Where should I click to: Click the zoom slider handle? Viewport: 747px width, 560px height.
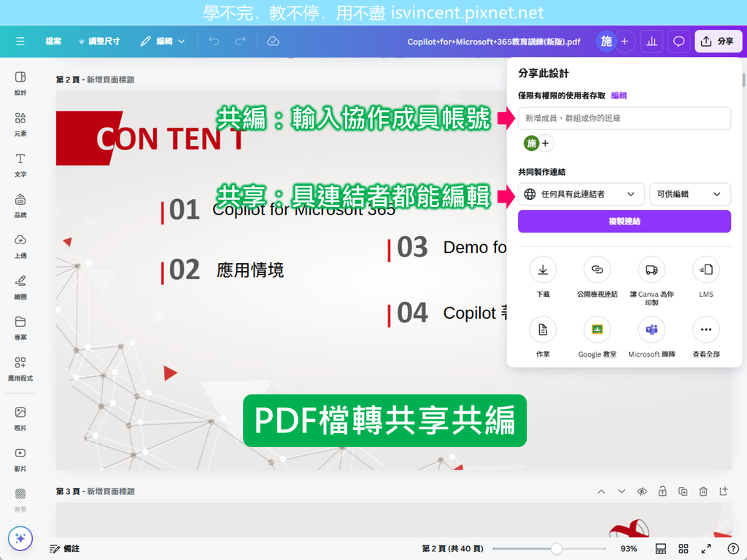coord(556,548)
